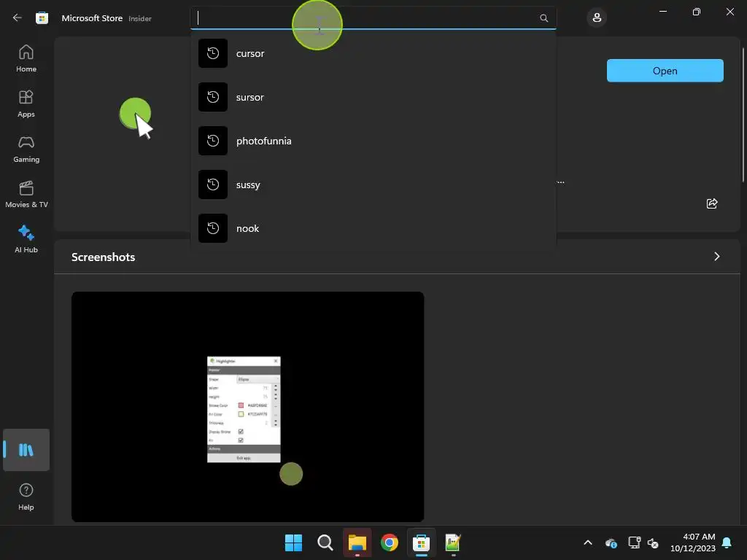Click history icon beside 'sussy'
This screenshot has height=560, width=747.
tap(213, 184)
